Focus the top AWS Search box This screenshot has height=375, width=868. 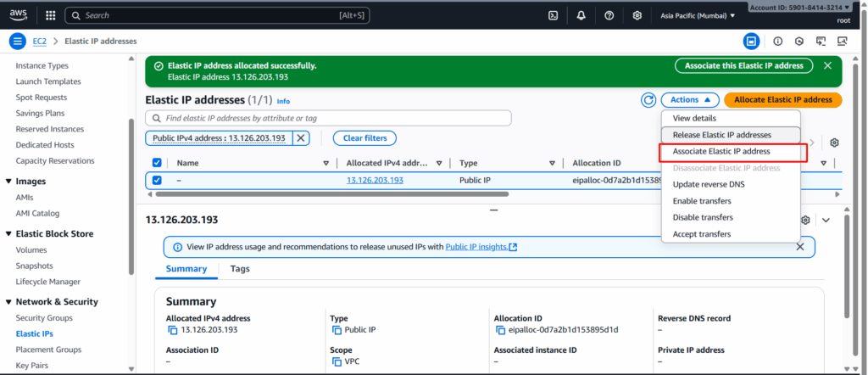coord(217,15)
